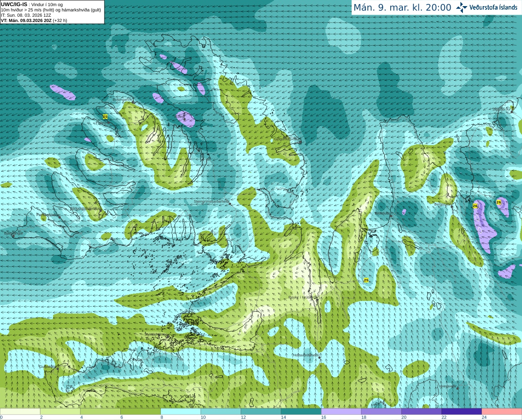Click the legend value '8' below the scale
The width and height of the screenshot is (522, 420).
[162, 417]
